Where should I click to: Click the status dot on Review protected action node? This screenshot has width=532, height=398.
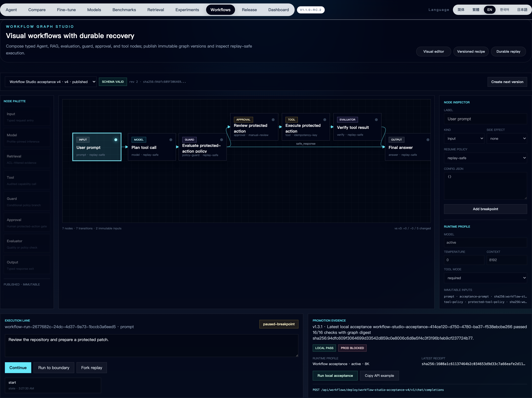273,120
